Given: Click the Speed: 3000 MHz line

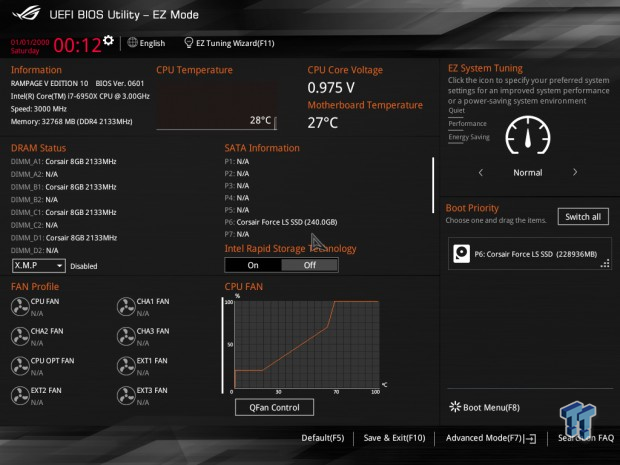Looking at the screenshot, I should 39,109.
